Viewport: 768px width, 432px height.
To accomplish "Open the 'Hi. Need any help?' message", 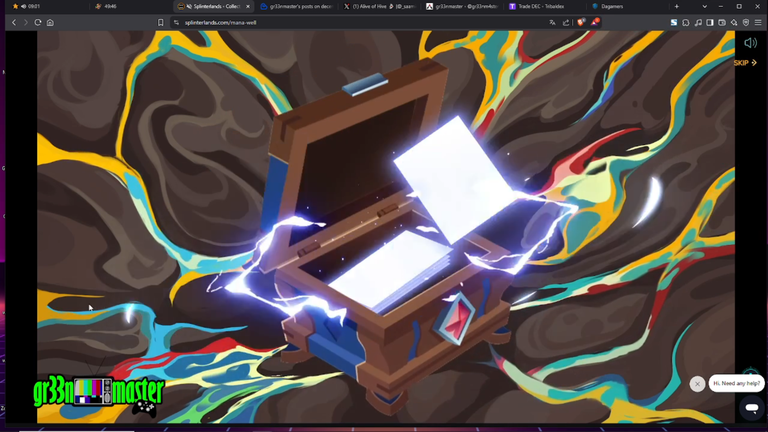I will pos(736,384).
